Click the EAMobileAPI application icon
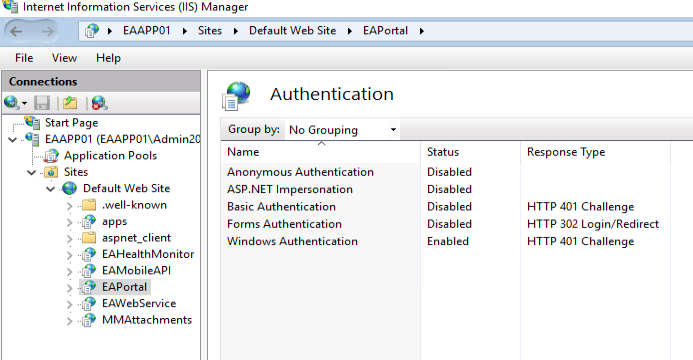The width and height of the screenshot is (693, 360). tap(89, 270)
